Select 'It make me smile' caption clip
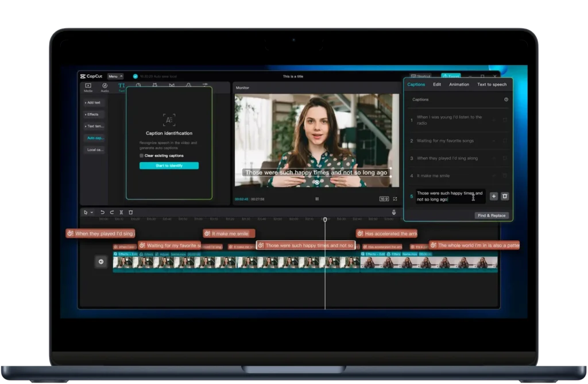 pos(229,233)
